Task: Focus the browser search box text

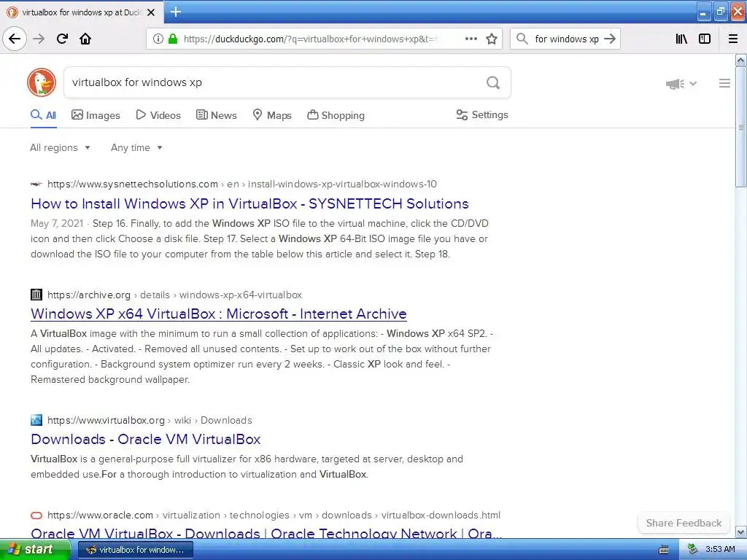Action: coord(566,39)
